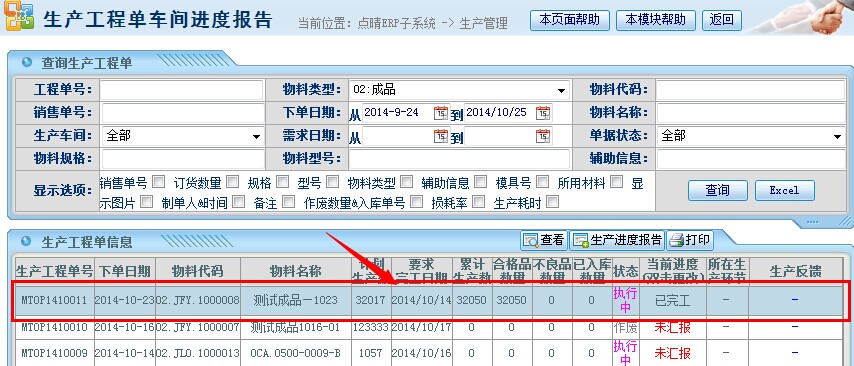
Task: Click the 返回 back button
Action: (722, 20)
